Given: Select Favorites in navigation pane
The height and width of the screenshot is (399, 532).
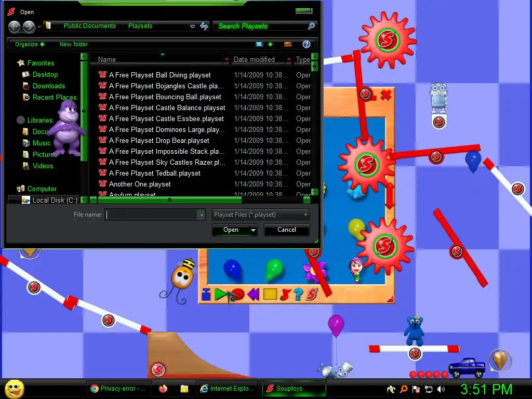Looking at the screenshot, I should [x=41, y=63].
